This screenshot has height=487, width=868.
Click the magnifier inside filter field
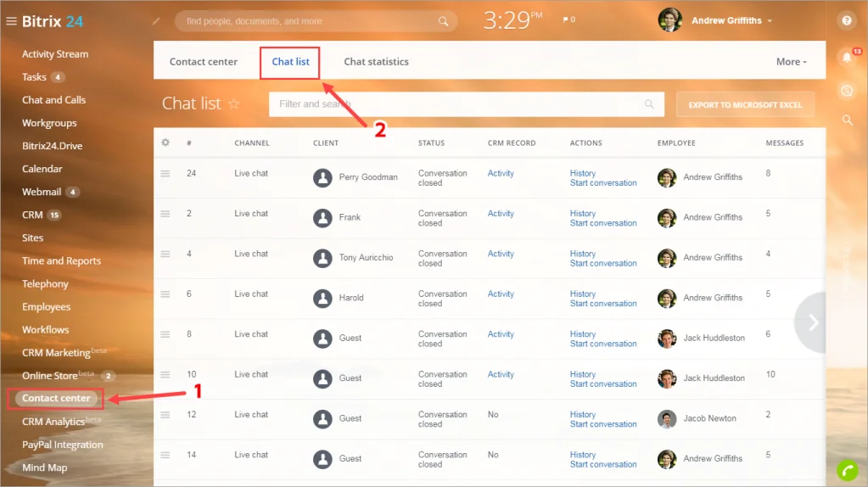point(649,104)
